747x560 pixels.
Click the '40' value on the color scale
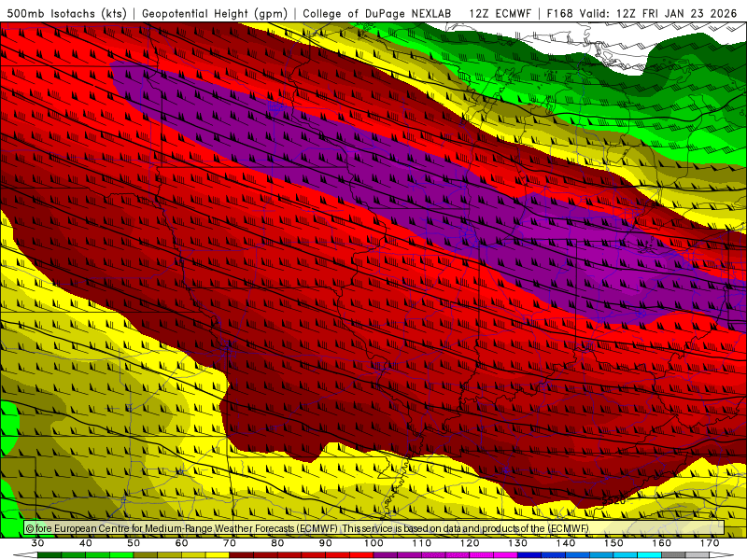click(x=86, y=543)
